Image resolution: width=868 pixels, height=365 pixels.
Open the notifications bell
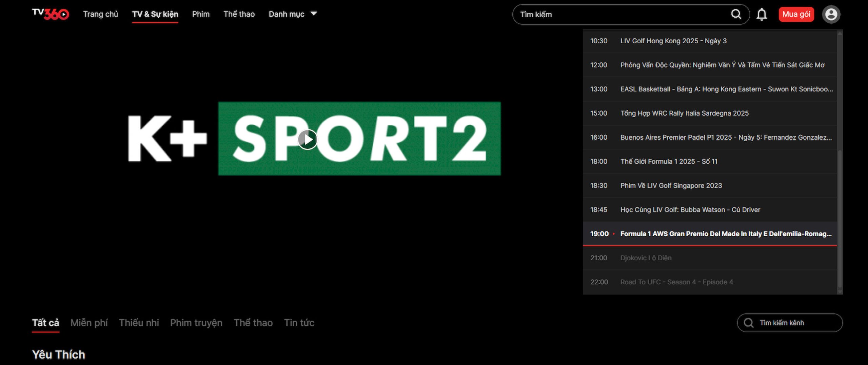click(x=762, y=14)
